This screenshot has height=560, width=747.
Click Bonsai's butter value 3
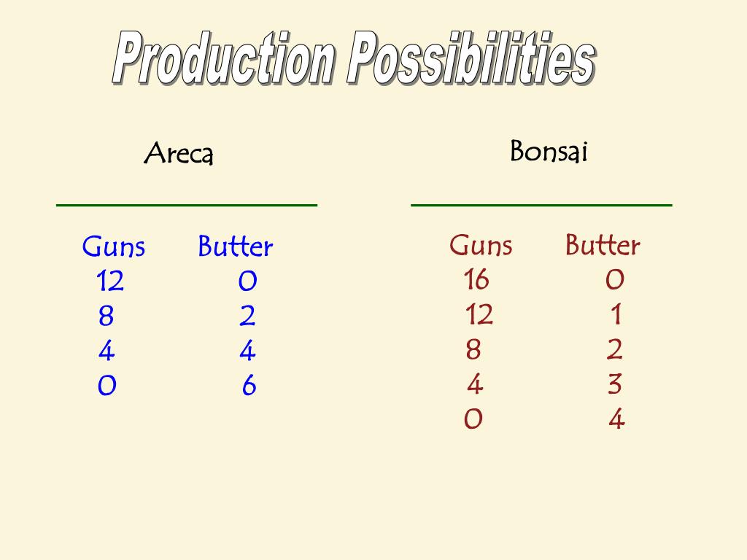(x=614, y=384)
